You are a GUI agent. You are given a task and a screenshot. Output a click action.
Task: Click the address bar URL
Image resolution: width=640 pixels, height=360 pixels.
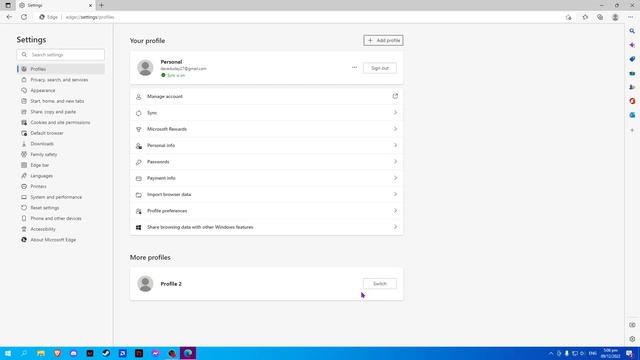point(90,17)
